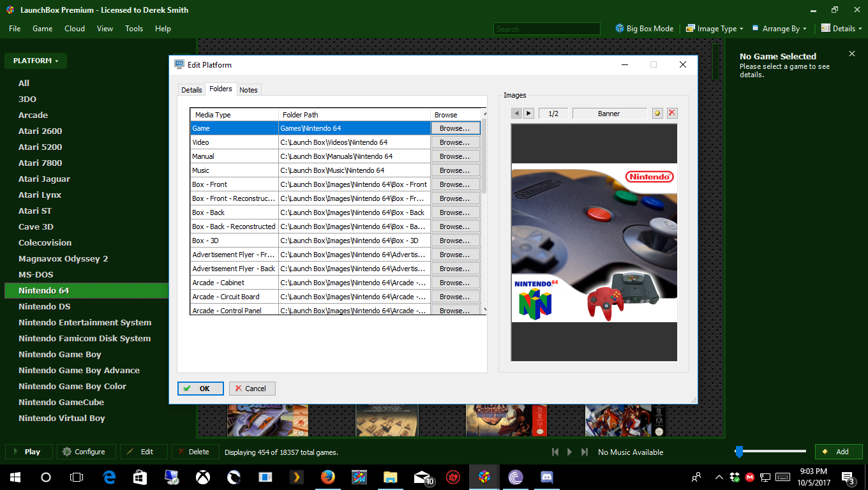
Task: Select All platforms in sidebar
Action: [24, 83]
